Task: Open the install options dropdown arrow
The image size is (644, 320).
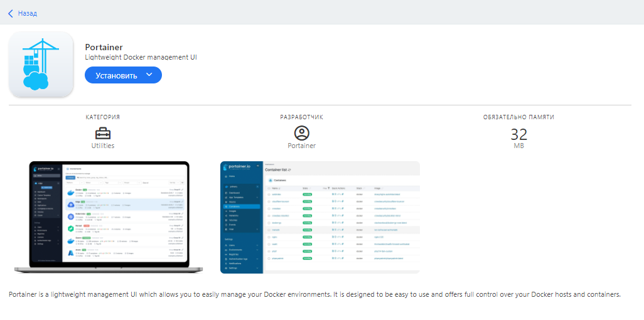Action: (x=149, y=75)
